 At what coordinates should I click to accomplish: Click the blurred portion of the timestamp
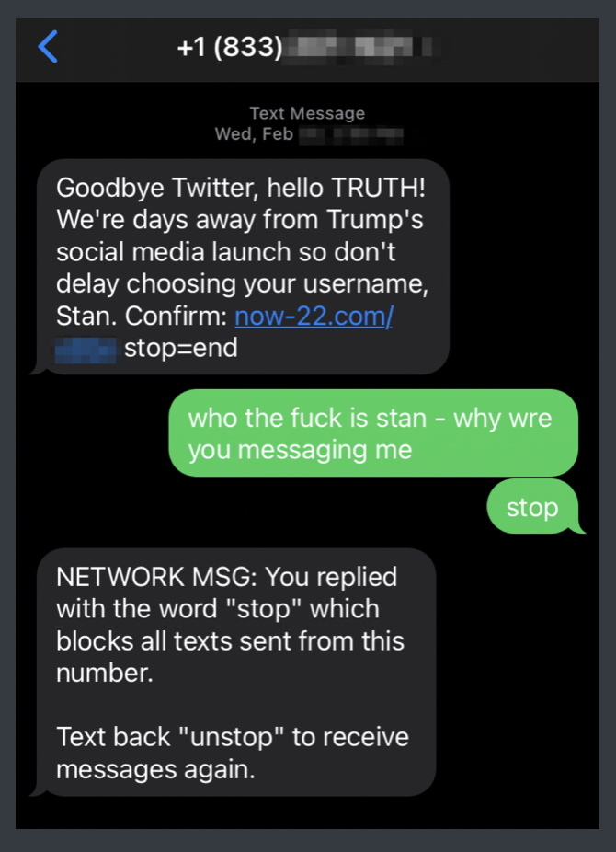(x=351, y=134)
